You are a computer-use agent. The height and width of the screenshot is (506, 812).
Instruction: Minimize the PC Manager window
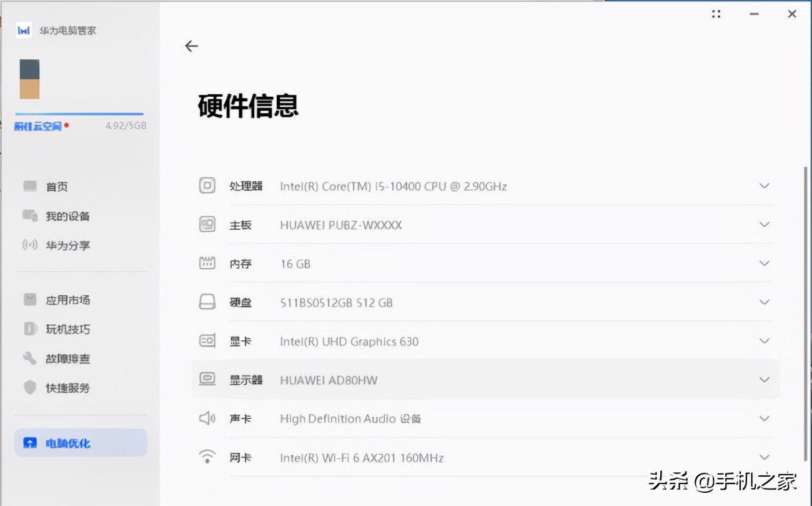[x=755, y=14]
